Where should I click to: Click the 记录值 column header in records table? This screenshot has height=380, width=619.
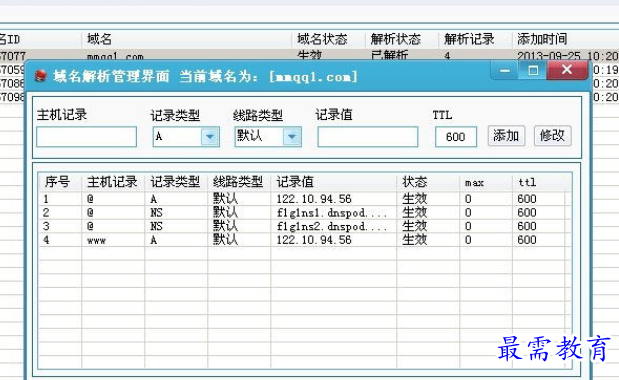pyautogui.click(x=334, y=182)
